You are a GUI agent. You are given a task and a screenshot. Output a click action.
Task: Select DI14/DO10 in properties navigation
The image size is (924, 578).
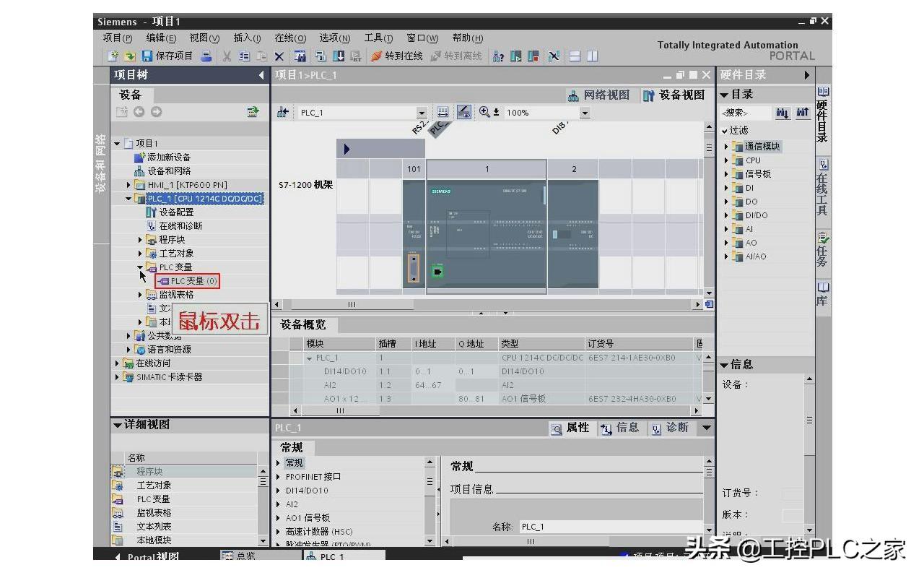point(307,491)
